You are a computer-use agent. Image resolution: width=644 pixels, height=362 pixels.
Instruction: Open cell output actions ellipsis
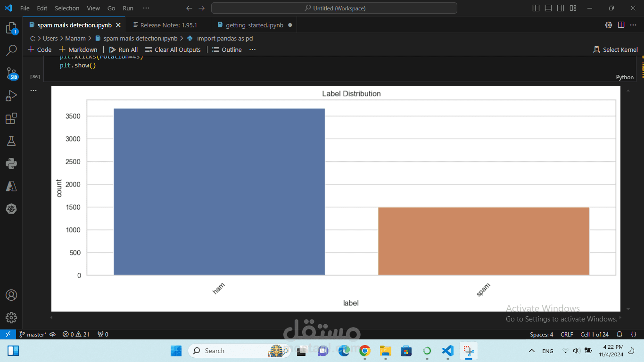33,90
